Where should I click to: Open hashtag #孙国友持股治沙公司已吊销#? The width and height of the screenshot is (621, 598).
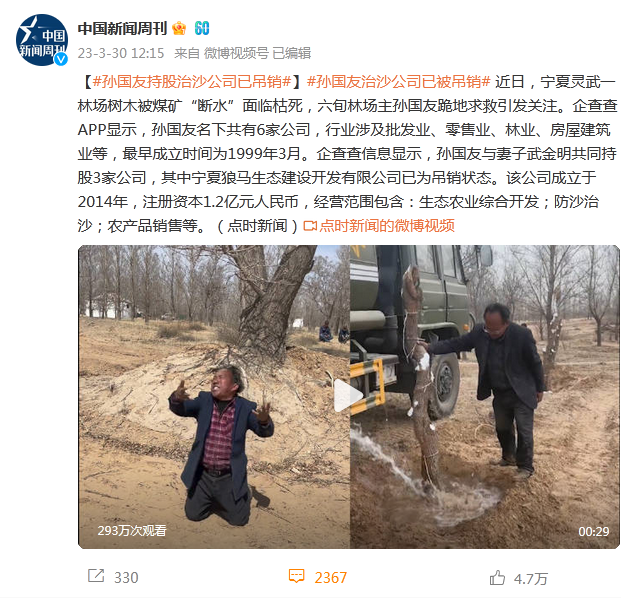point(192,82)
